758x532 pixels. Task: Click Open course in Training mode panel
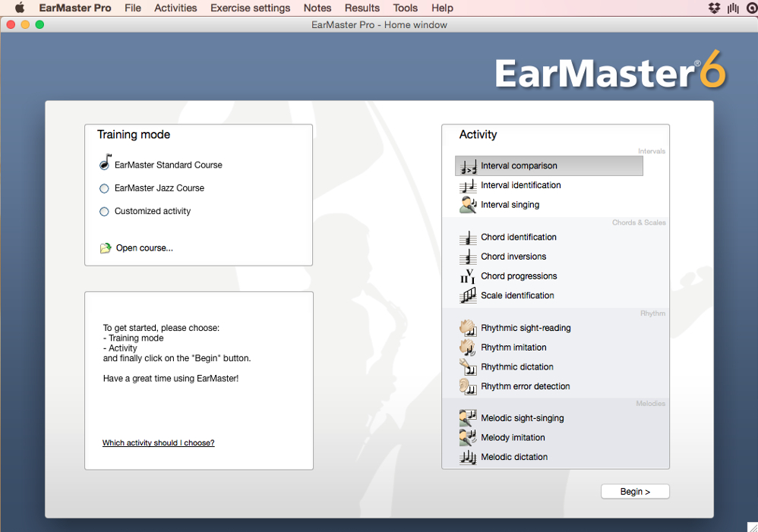[144, 247]
